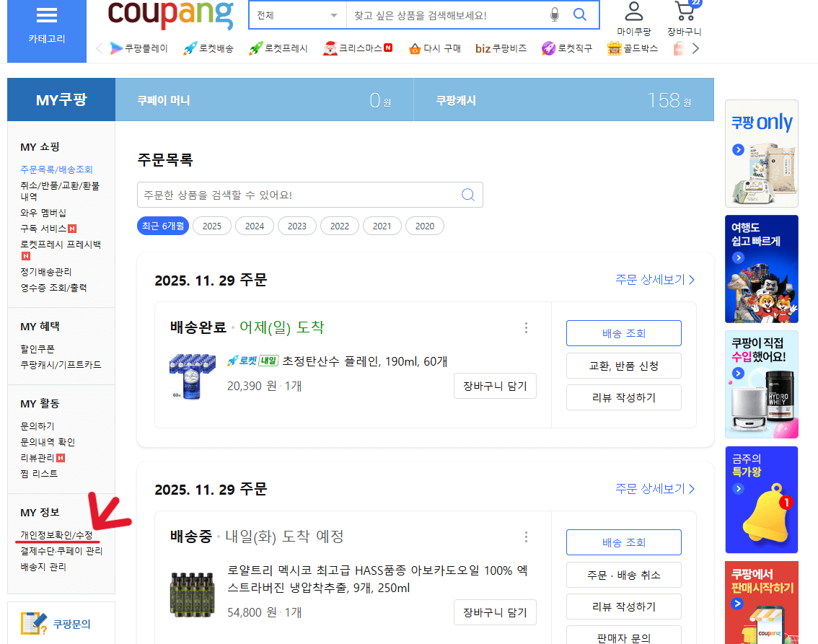Open 찜 리스트 in sidebar

(x=39, y=474)
